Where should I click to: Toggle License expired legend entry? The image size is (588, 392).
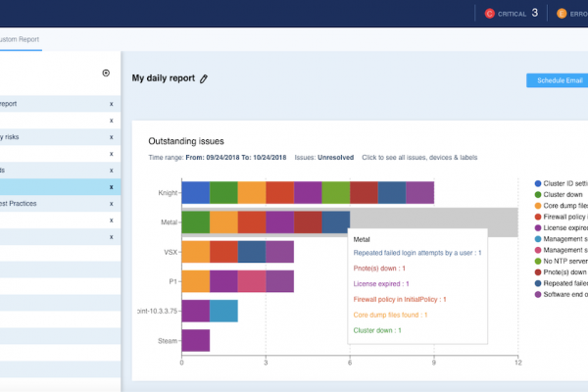click(x=562, y=227)
